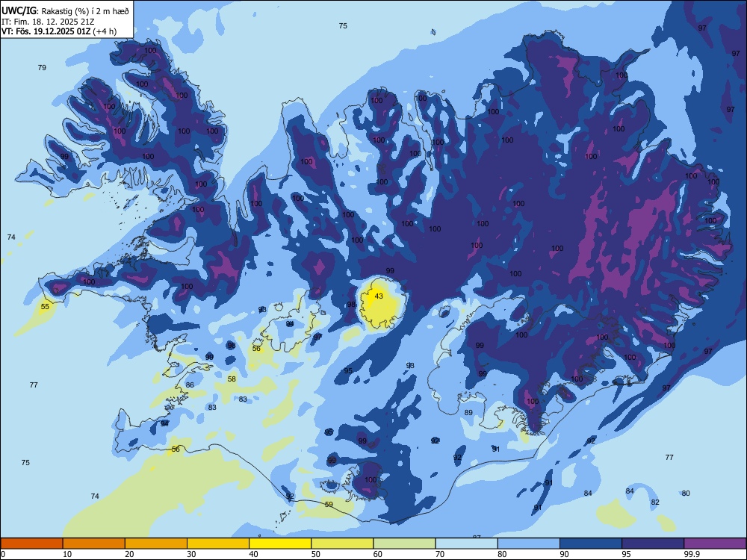This screenshot has width=747, height=560.
Task: Click the 58 humidity value in the southwest
Action: [x=232, y=379]
